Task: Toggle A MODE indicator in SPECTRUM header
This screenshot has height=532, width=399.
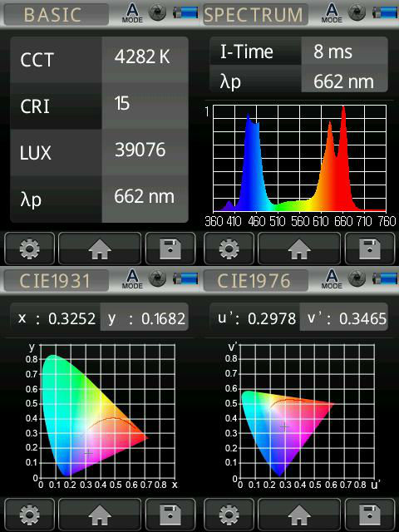Action: pos(332,13)
